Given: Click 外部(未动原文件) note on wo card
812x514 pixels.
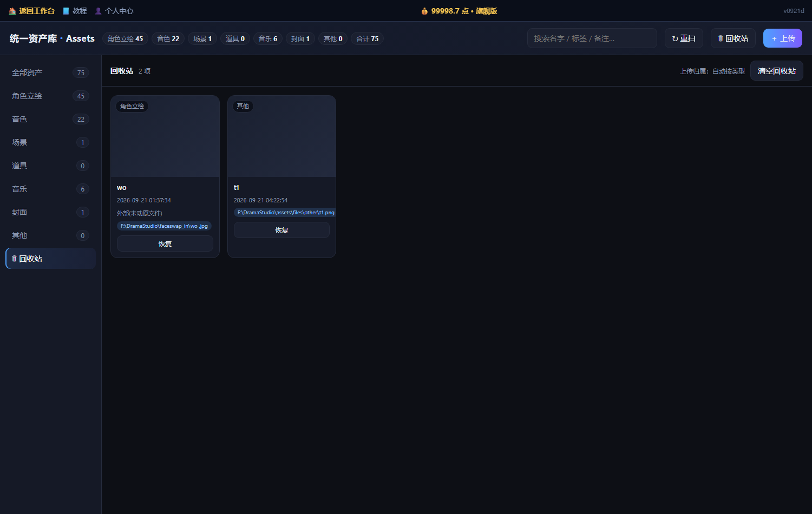Looking at the screenshot, I should point(140,213).
